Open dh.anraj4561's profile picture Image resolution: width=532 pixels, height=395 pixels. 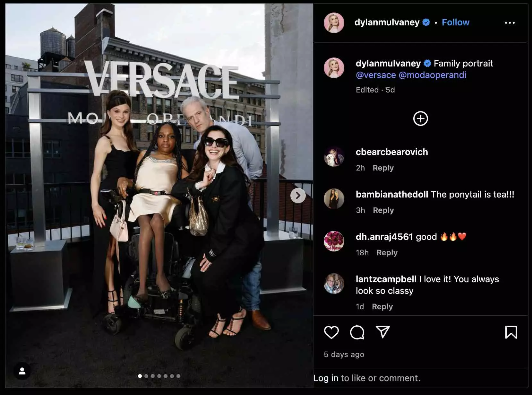[334, 241]
